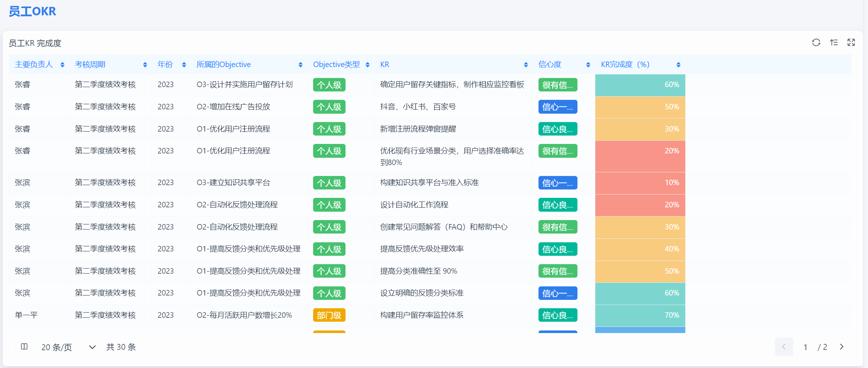Click the 员工OKR page title

point(32,11)
